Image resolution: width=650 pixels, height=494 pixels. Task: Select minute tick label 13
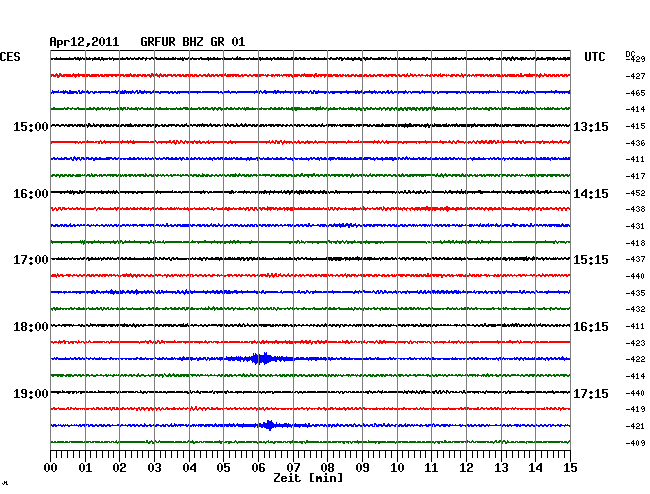501,468
